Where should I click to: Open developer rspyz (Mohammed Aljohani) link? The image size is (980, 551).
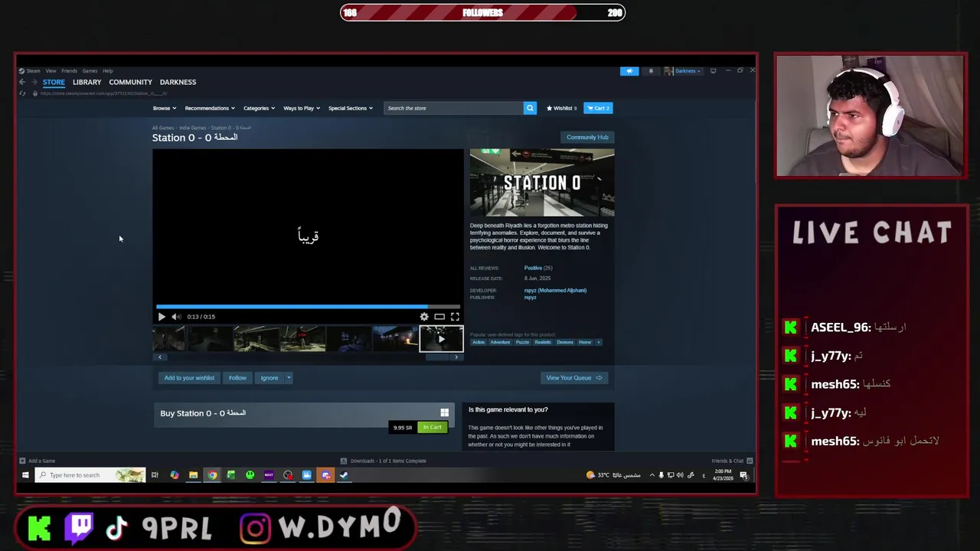point(555,290)
